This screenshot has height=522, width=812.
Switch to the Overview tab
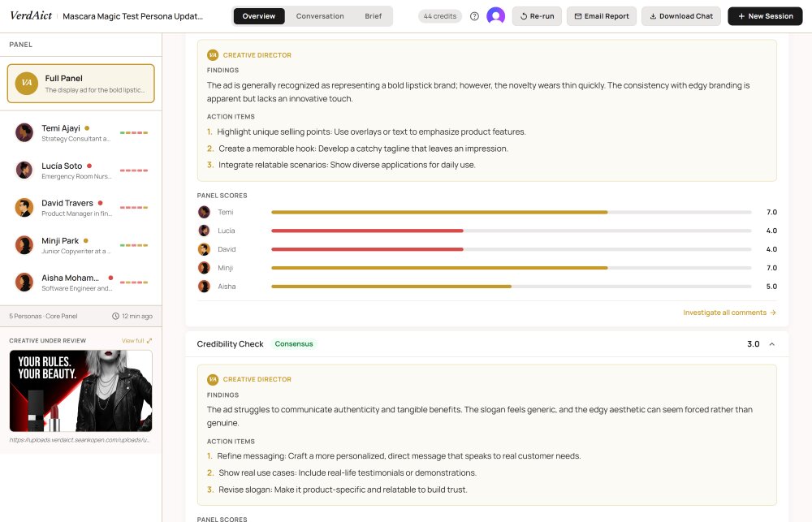pyautogui.click(x=259, y=16)
